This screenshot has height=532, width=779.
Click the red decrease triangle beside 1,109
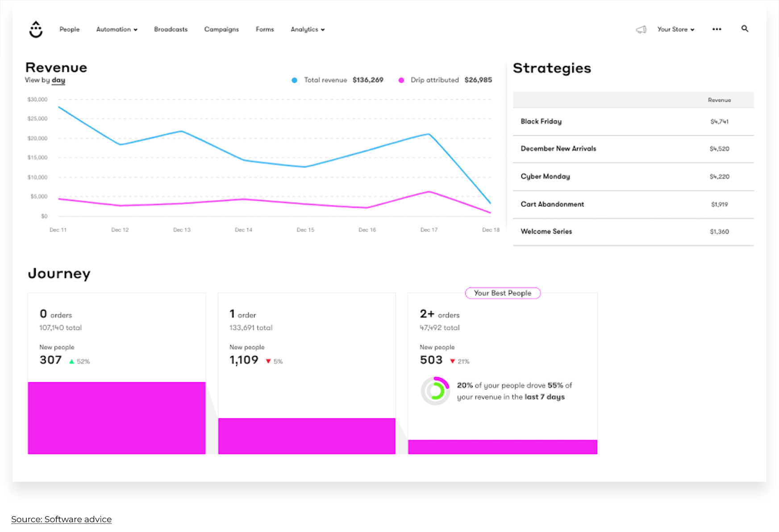click(x=268, y=362)
